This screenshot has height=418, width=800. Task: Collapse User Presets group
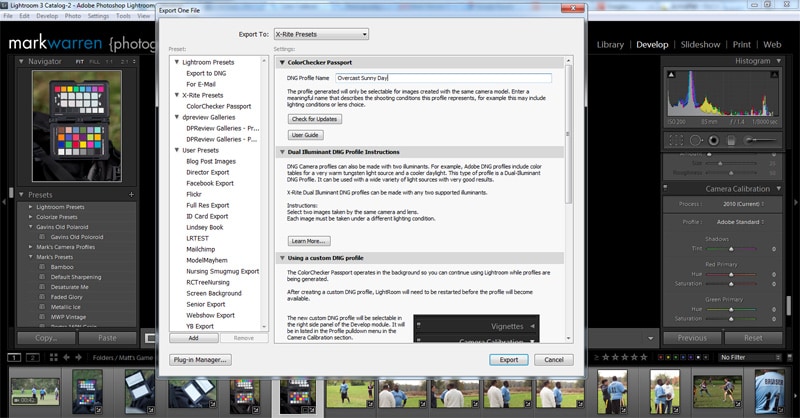click(x=177, y=150)
